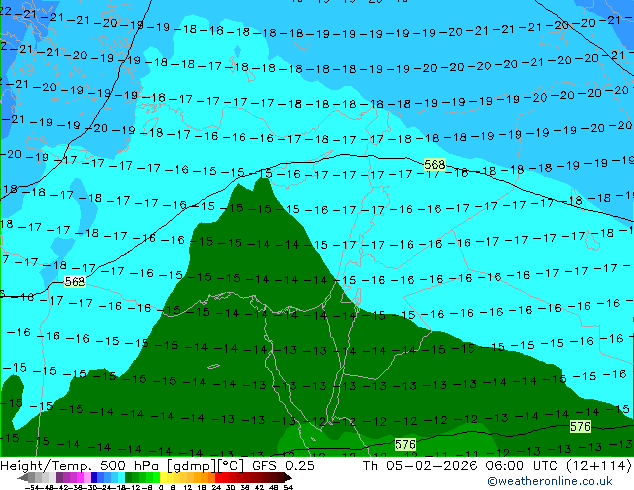Open the weatheronline.co.uk copyright link
Viewport: 634px width, 490px height.
[x=550, y=481]
